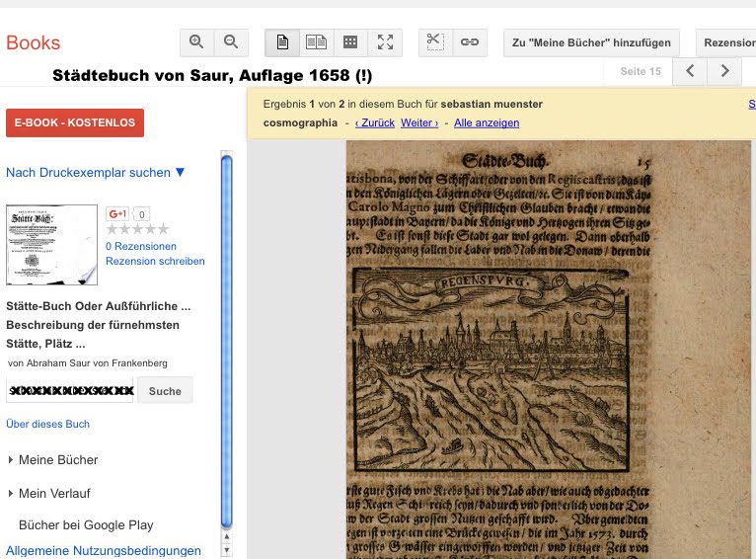
Task: Click the Regensburg engraving on page
Action: 491,370
